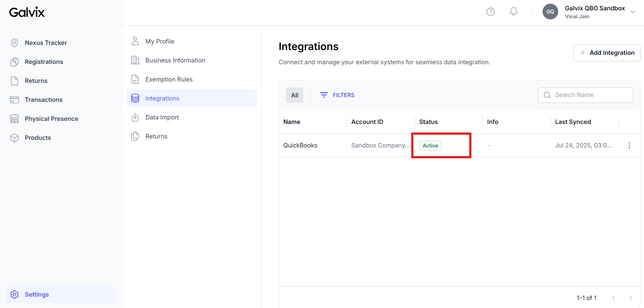This screenshot has width=644, height=308.
Task: Click the Data Import download icon
Action: click(x=135, y=117)
